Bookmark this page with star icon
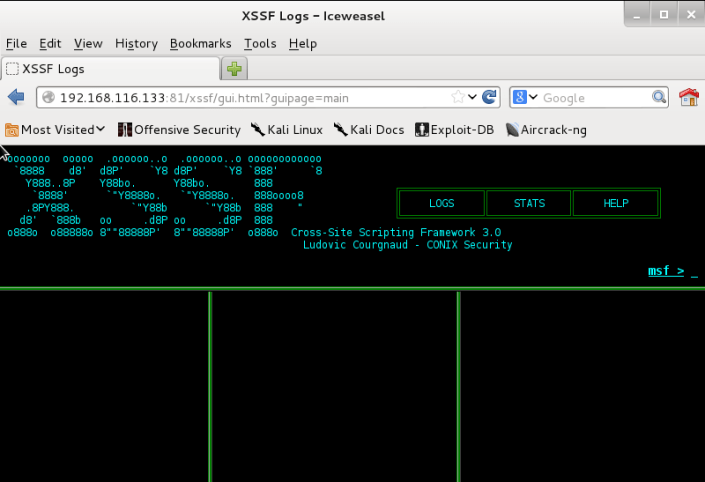Viewport: 705px width, 482px height. click(x=457, y=97)
